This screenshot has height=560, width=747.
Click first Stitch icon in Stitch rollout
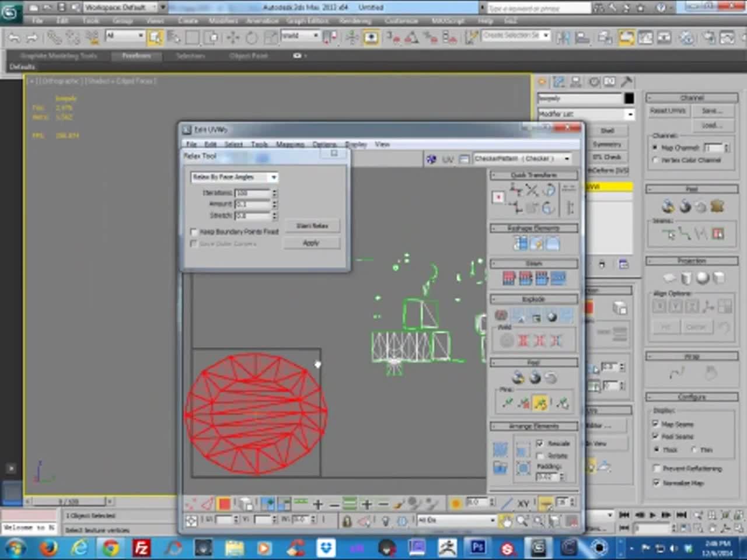509,279
